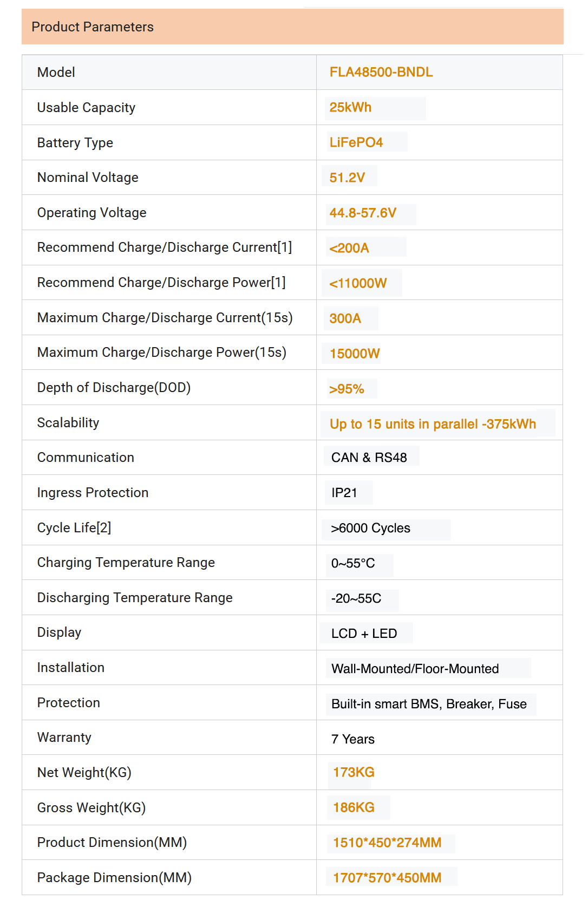Select the FLA48500-BNDL model value
This screenshot has width=588, height=913.
click(381, 73)
